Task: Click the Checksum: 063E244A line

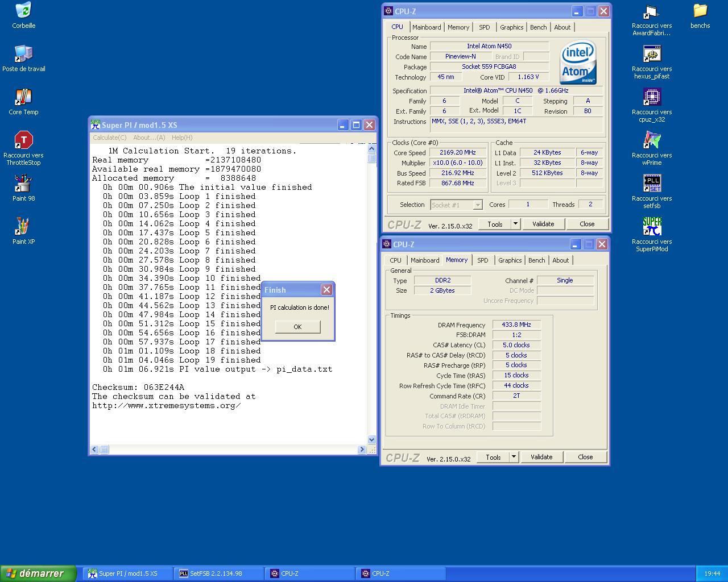Action: [138, 387]
